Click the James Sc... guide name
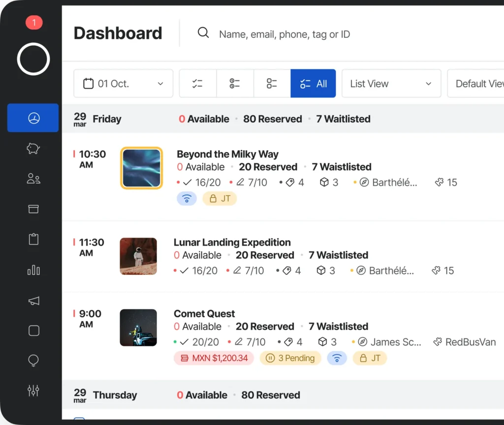 (x=396, y=342)
